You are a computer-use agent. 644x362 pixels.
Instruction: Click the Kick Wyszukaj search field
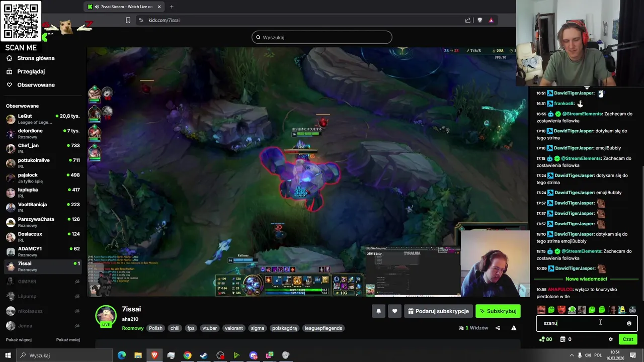(322, 37)
